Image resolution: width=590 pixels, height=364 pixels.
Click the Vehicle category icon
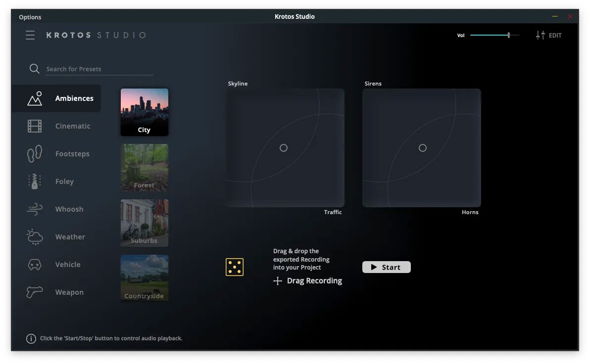(35, 265)
